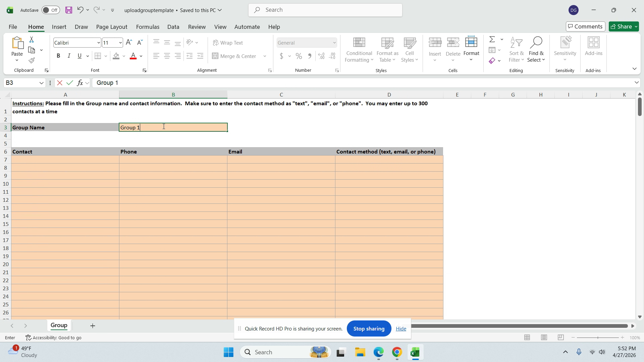Click the Save icon in title bar
This screenshot has height=362, width=644.
pos(69,10)
